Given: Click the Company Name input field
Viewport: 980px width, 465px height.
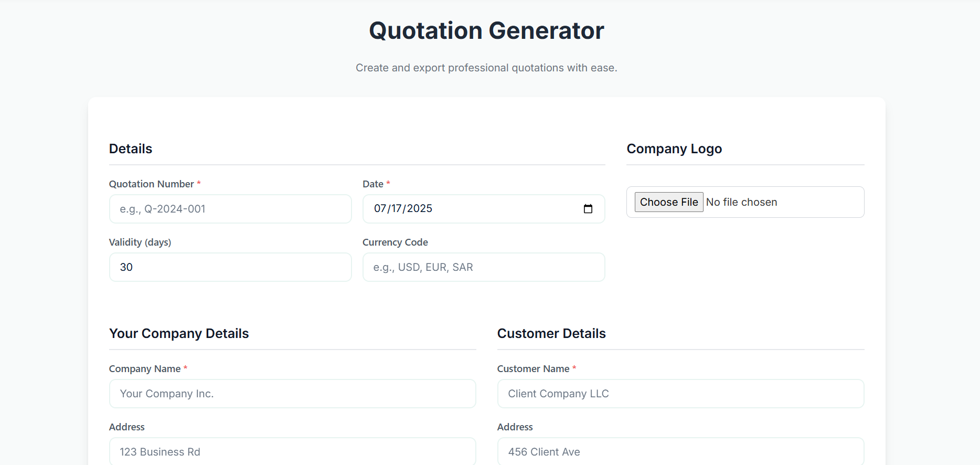Looking at the screenshot, I should [292, 394].
